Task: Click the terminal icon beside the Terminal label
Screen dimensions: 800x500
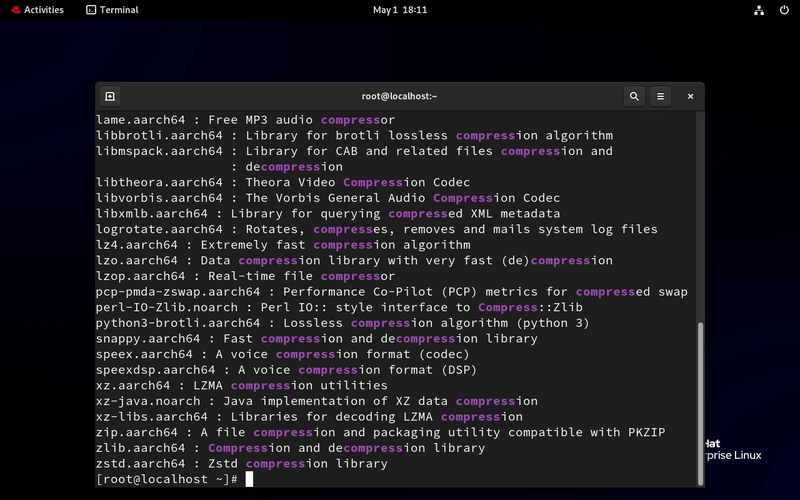Action: click(91, 10)
